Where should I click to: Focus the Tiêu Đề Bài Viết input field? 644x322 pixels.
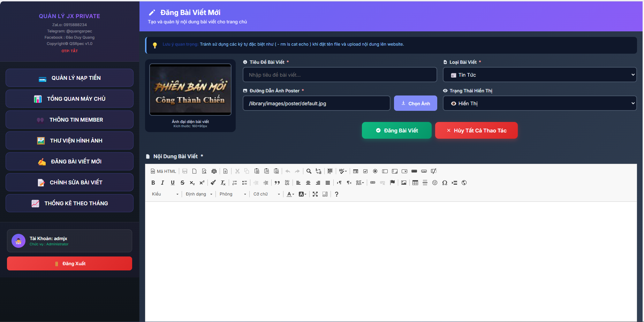point(340,75)
